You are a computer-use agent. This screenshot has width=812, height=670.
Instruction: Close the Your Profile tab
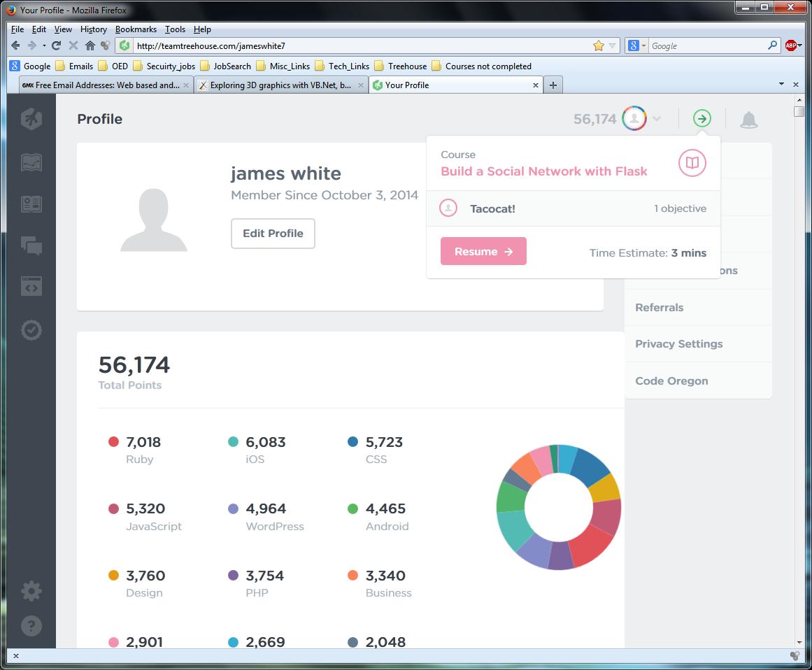point(536,85)
